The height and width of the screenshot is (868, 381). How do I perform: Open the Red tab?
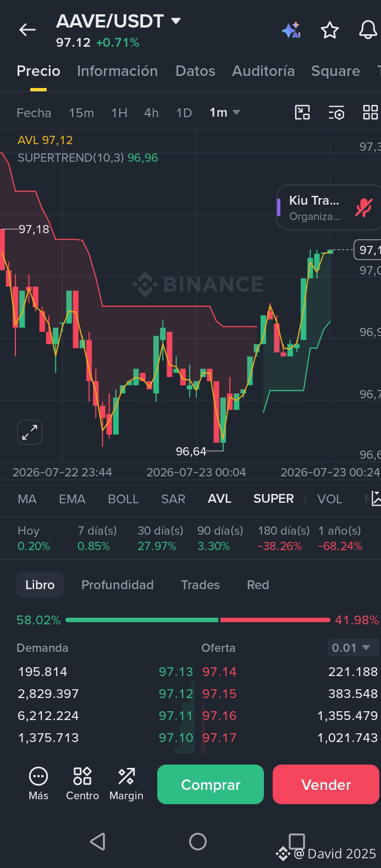258,585
